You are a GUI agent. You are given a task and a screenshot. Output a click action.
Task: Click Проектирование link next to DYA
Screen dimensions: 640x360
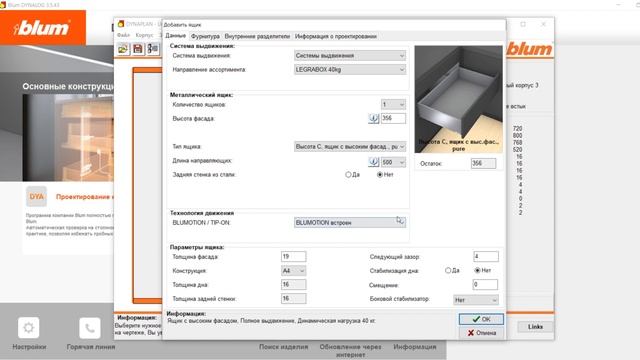(x=84, y=197)
